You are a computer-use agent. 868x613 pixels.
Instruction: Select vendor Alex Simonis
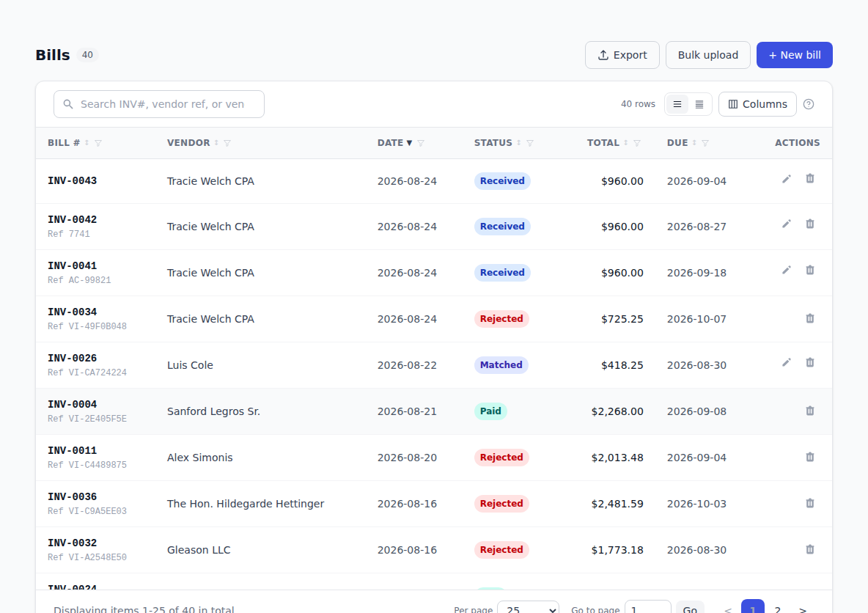coord(200,458)
